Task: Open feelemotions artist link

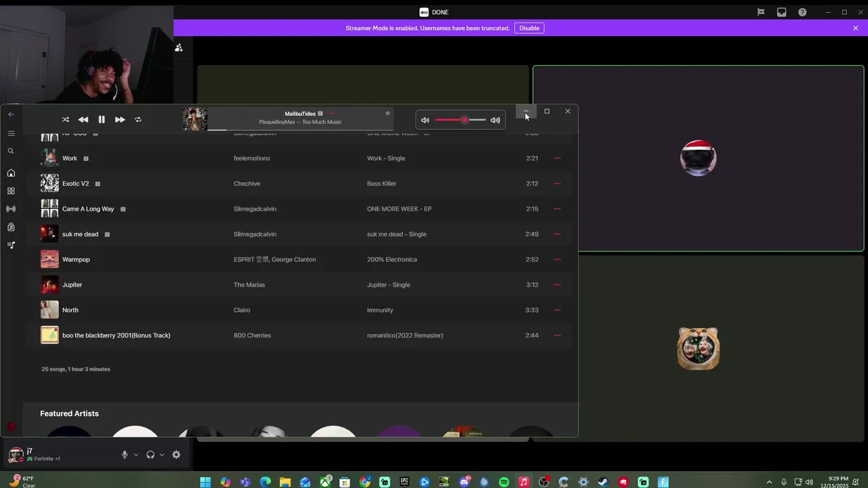Action: click(x=252, y=158)
